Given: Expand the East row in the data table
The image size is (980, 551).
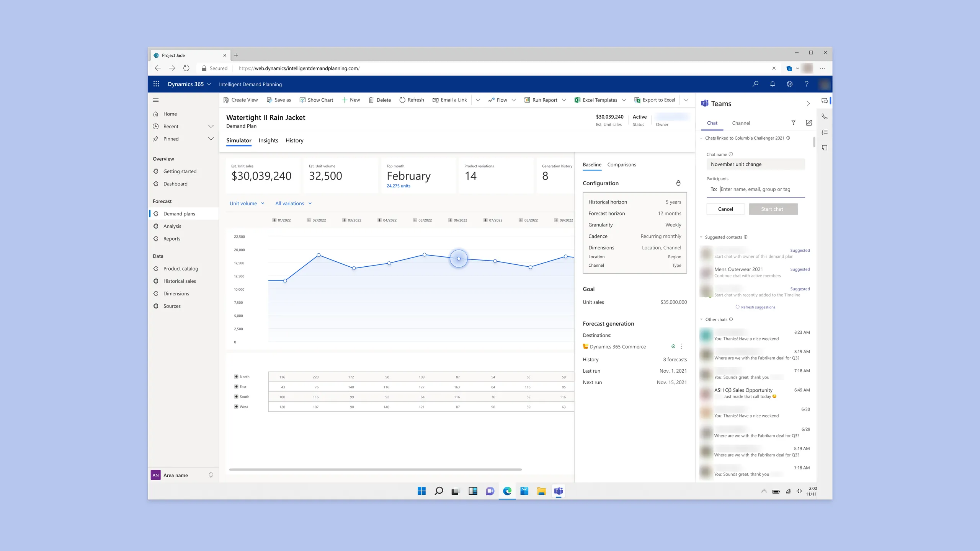Looking at the screenshot, I should (236, 386).
